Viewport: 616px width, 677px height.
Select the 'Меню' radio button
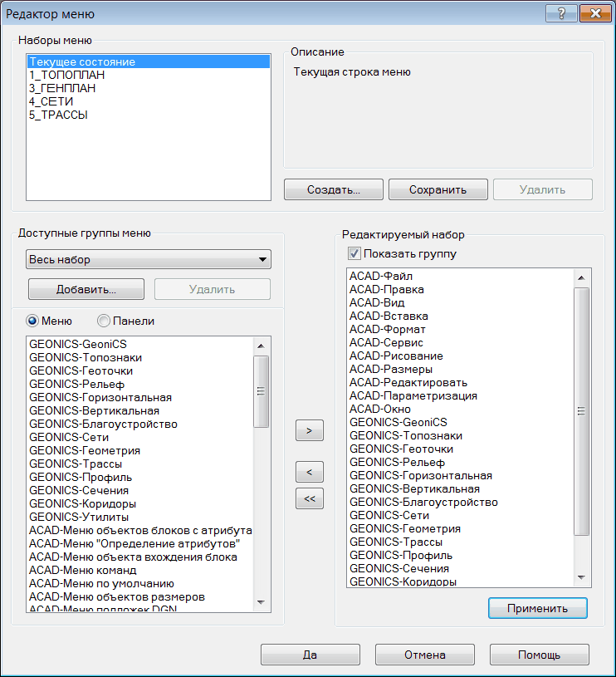click(x=34, y=321)
